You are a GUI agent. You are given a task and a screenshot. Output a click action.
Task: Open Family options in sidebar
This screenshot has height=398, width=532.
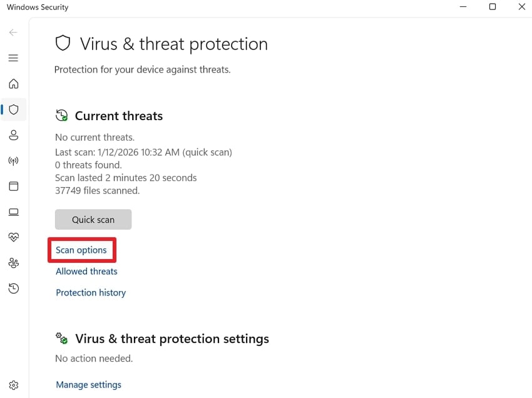coord(13,263)
